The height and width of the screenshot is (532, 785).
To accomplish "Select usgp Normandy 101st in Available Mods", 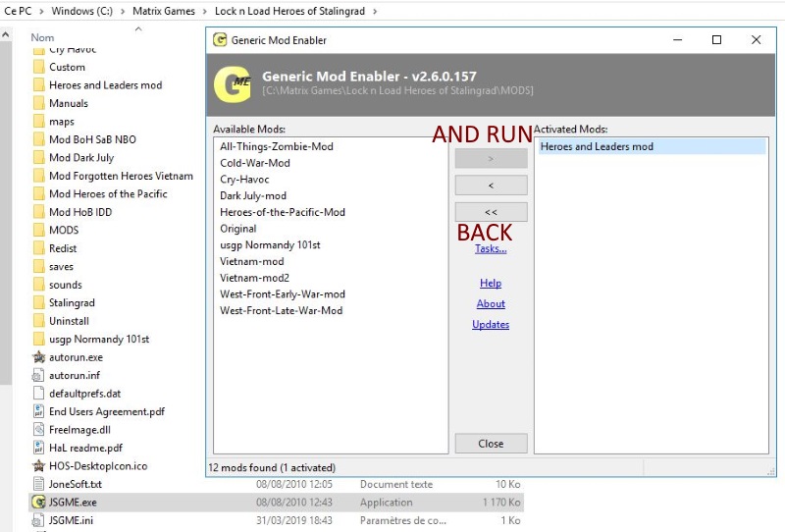I will coord(270,245).
